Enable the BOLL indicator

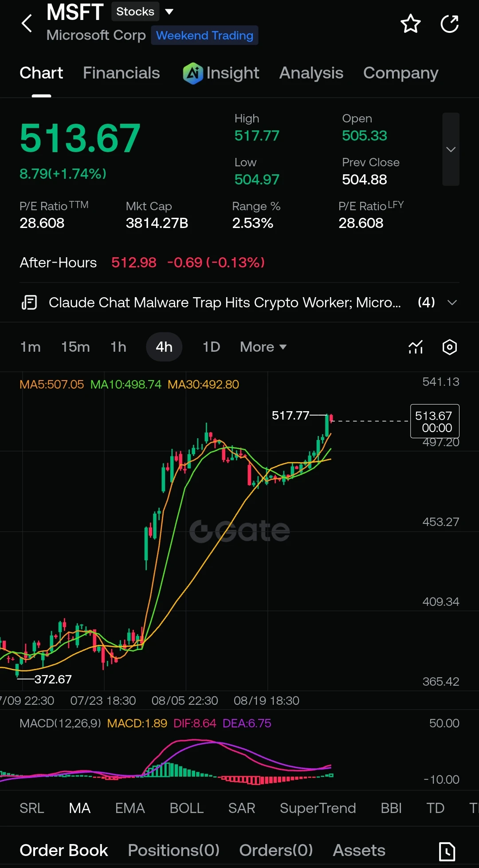coord(186,808)
